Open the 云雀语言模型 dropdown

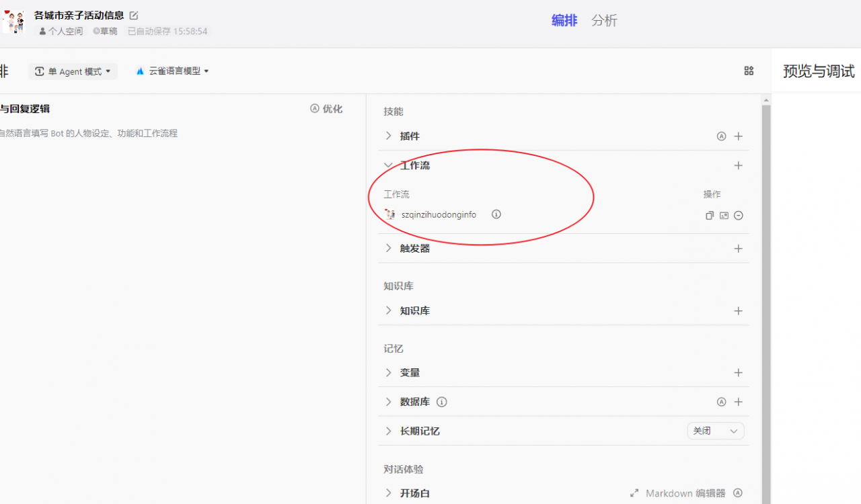[x=173, y=71]
